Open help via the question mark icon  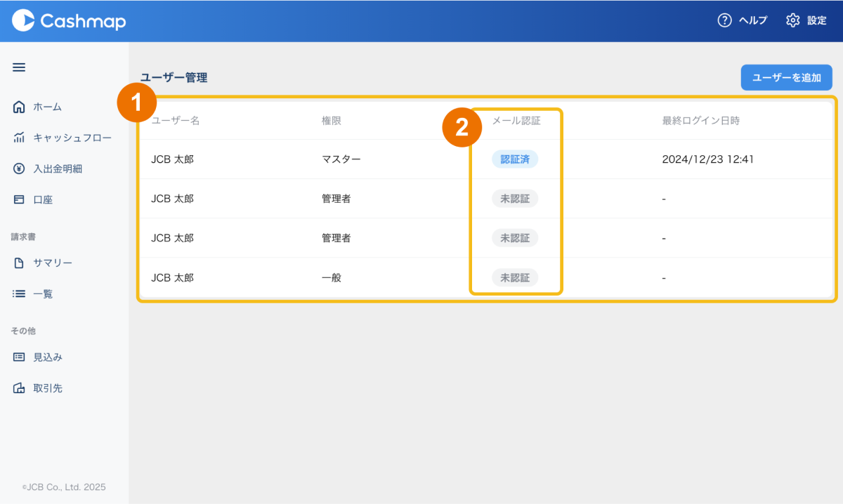pyautogui.click(x=724, y=20)
